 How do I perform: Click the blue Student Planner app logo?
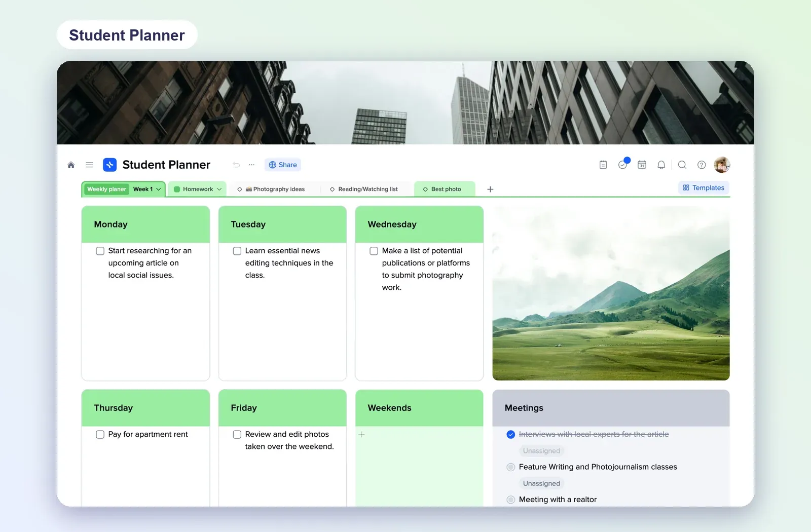pos(109,165)
